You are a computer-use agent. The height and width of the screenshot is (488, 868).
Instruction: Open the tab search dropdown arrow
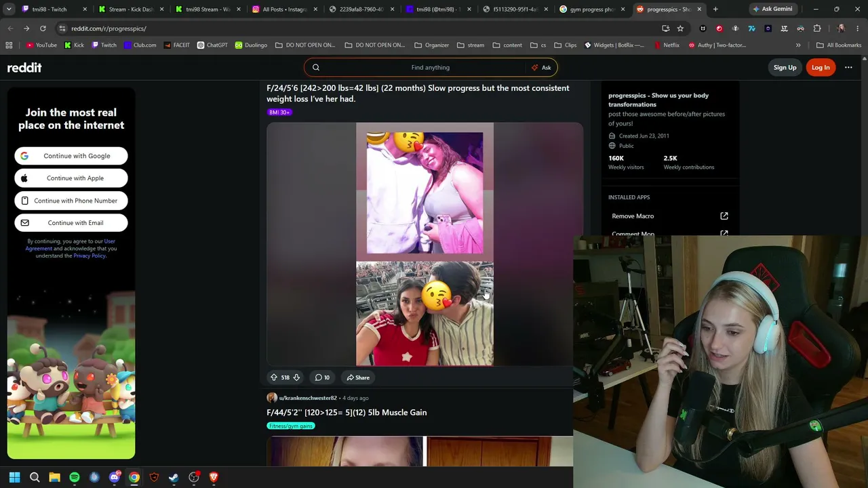[x=10, y=9]
